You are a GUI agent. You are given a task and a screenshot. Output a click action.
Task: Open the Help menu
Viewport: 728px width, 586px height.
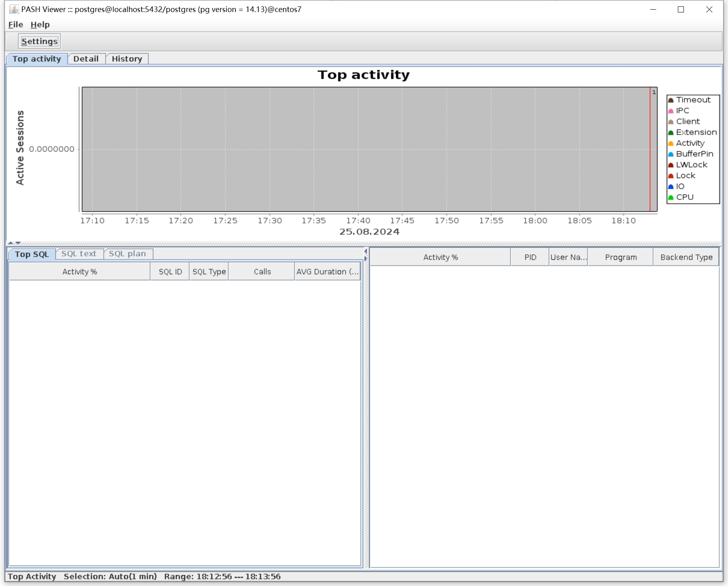click(x=40, y=24)
